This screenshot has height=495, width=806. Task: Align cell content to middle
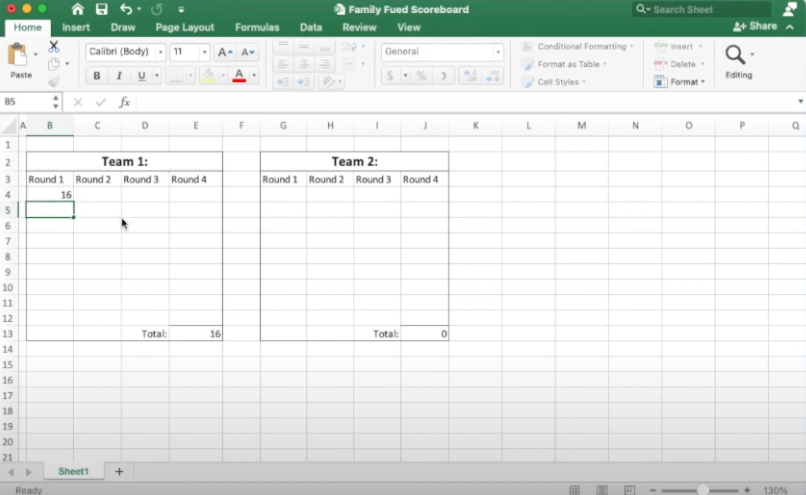(304, 47)
